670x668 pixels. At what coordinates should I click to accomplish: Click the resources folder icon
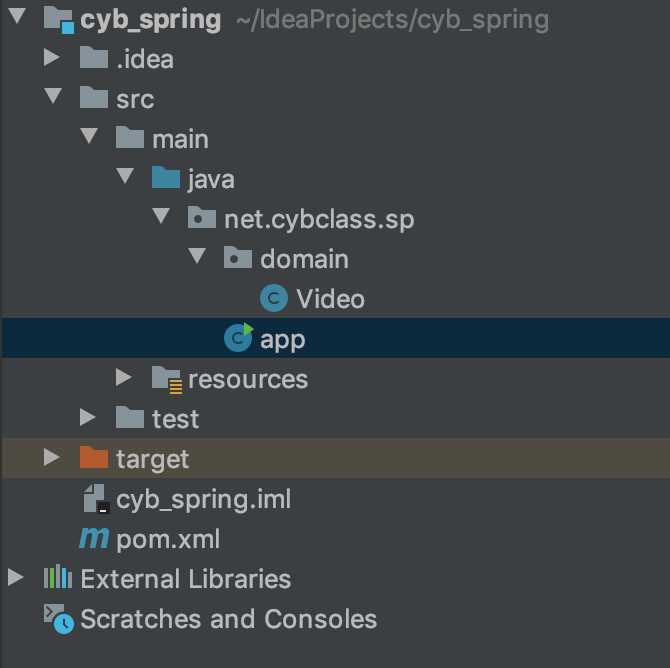pyautogui.click(x=167, y=379)
